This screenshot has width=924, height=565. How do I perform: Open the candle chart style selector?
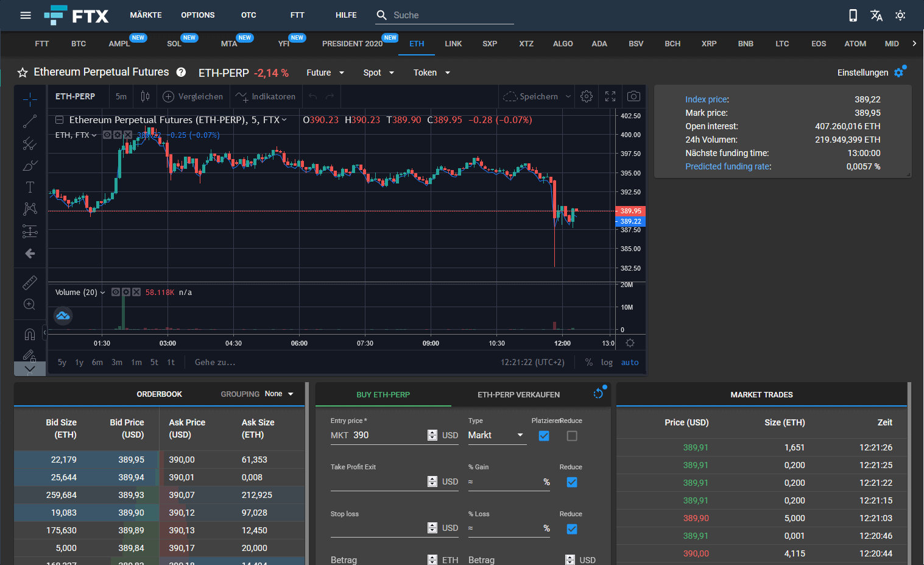[x=145, y=96]
